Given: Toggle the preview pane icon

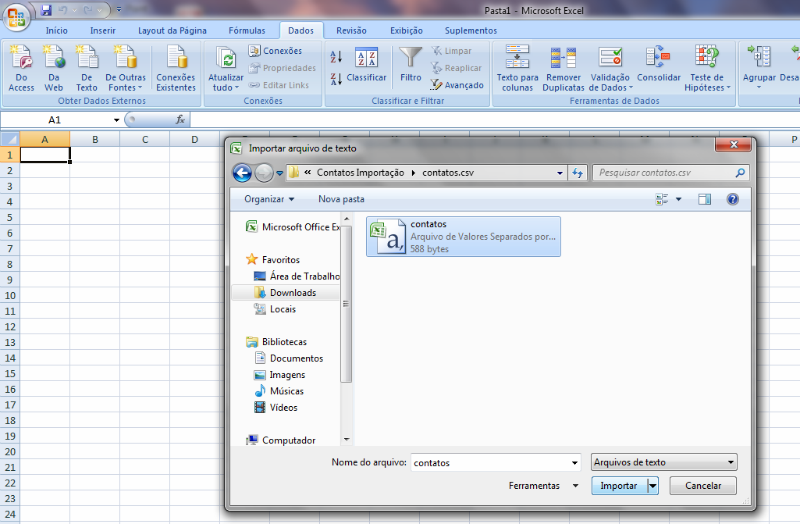Looking at the screenshot, I should tap(704, 199).
